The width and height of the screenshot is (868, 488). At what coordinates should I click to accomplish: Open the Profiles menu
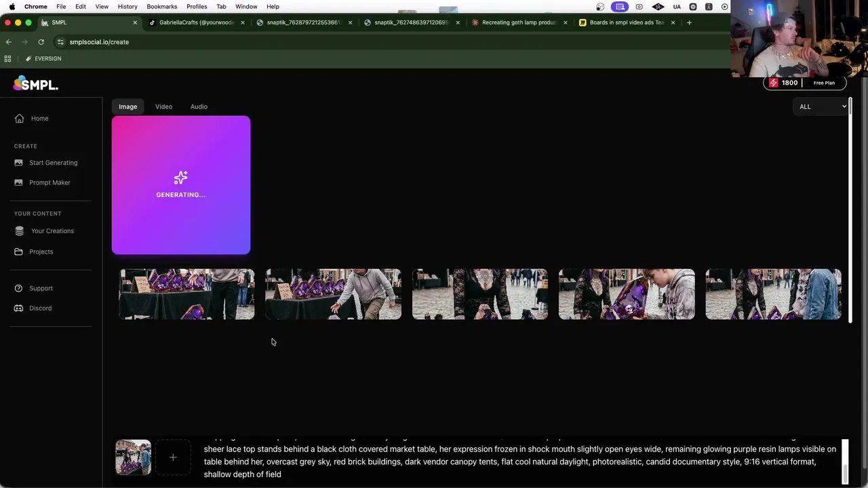[197, 7]
